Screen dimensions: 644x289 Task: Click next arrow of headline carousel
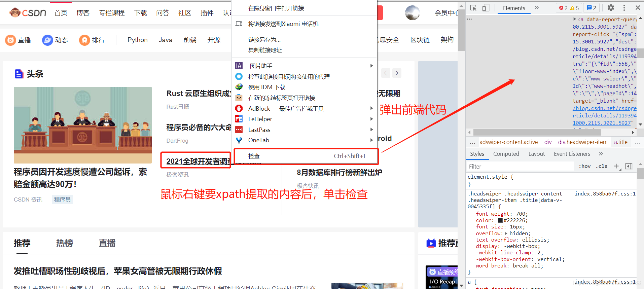[397, 73]
